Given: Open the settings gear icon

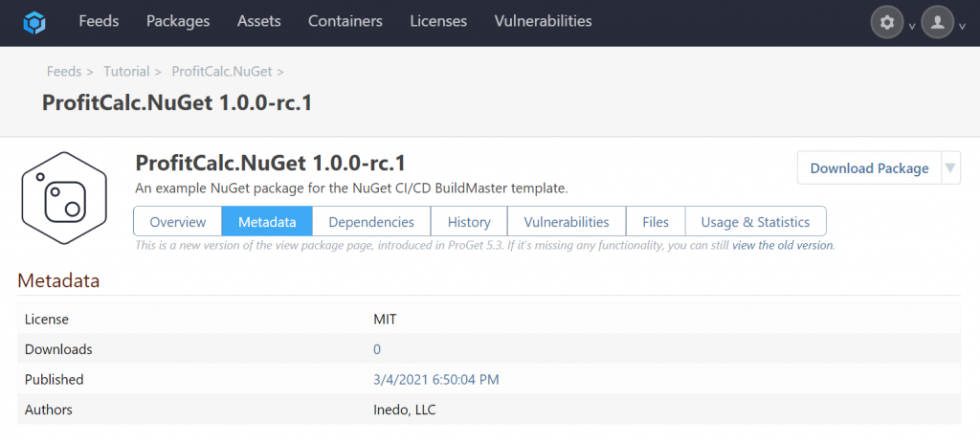Looking at the screenshot, I should point(887,23).
